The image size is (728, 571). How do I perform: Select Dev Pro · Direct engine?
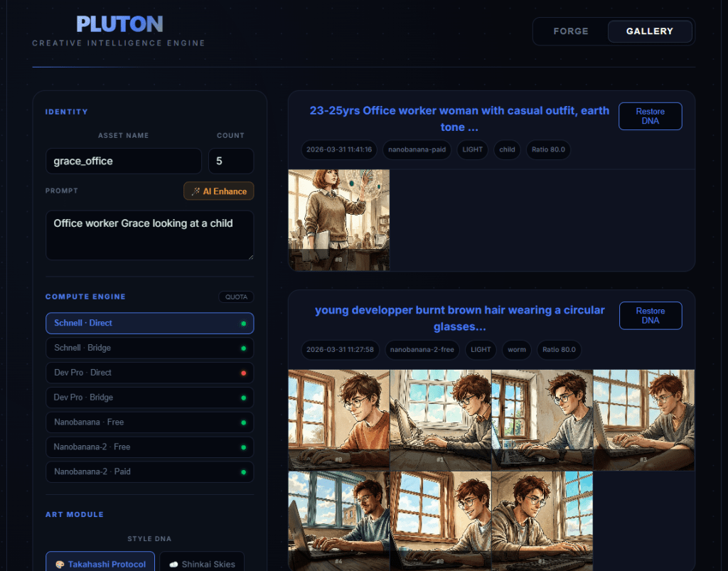(x=149, y=373)
